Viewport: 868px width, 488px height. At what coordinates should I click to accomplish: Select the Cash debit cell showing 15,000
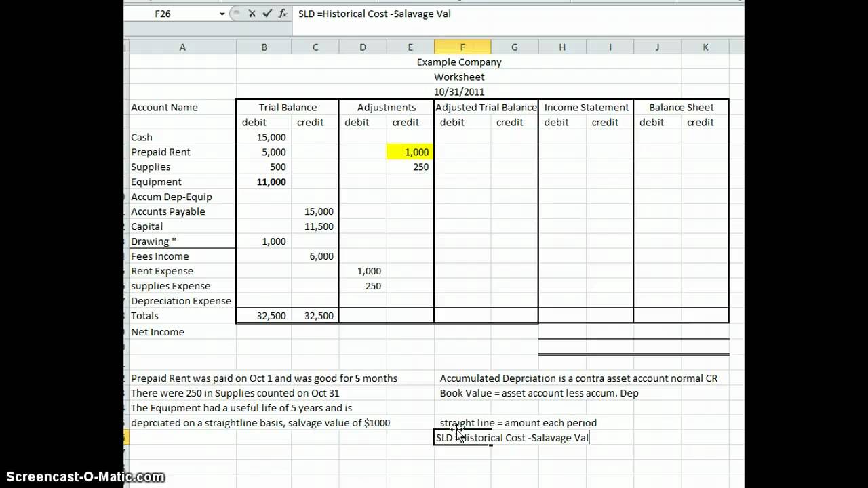[264, 137]
